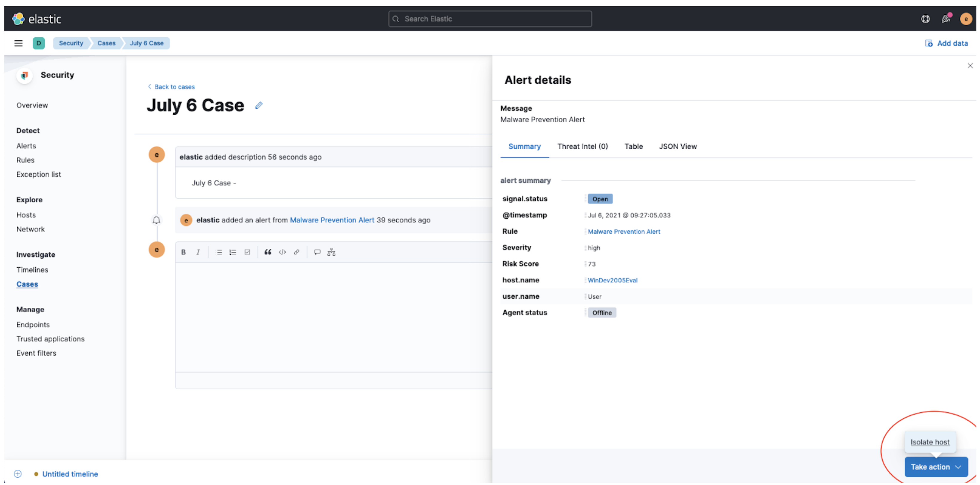This screenshot has width=980, height=485.
Task: Switch to the JSON View tab
Action: point(678,146)
